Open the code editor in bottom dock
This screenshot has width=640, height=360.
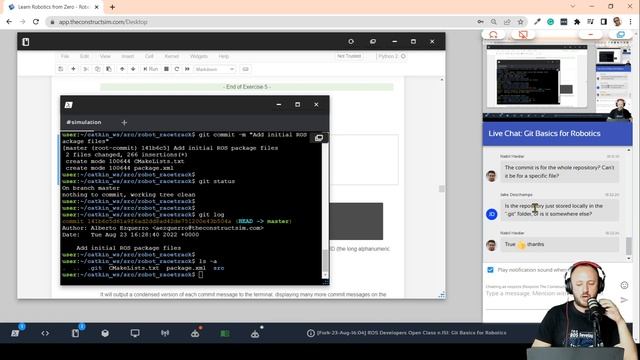[x=45, y=333]
